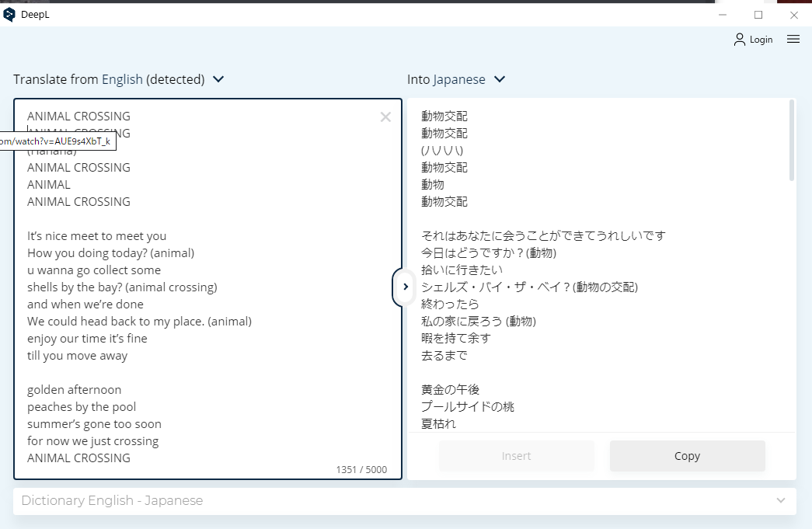Copy the Japanese translation
The image size is (812, 529).
[x=687, y=456]
